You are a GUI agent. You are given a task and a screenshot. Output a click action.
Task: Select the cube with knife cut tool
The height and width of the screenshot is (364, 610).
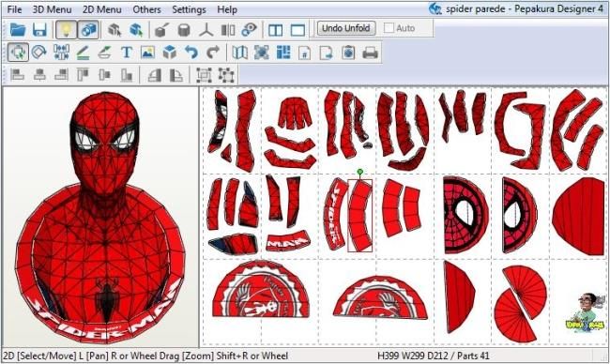point(161,30)
